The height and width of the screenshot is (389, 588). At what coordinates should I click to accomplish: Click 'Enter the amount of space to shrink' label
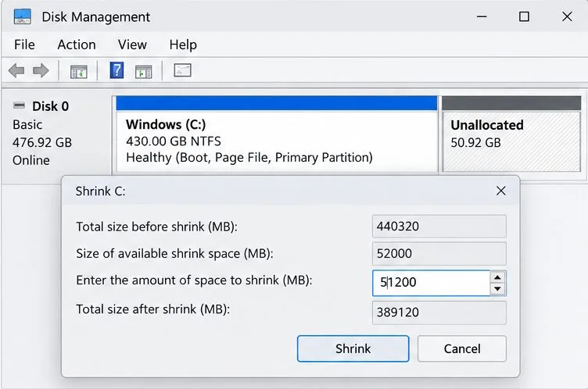[x=194, y=280]
